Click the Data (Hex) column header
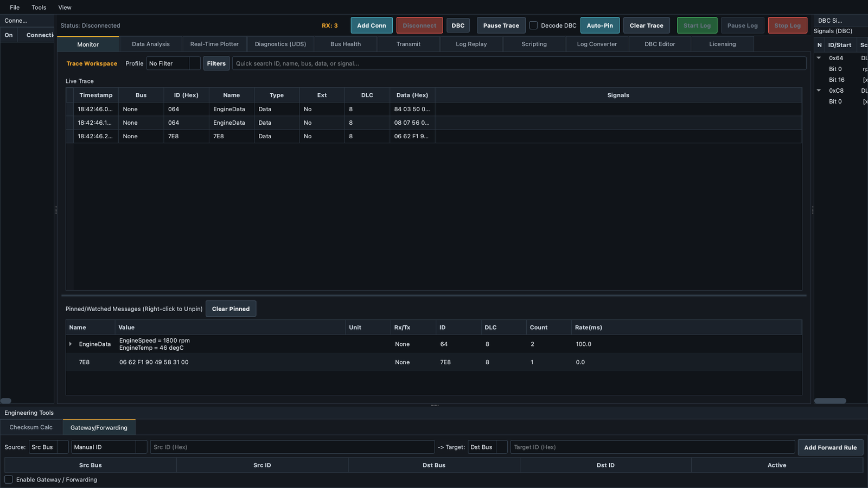 [x=412, y=95]
